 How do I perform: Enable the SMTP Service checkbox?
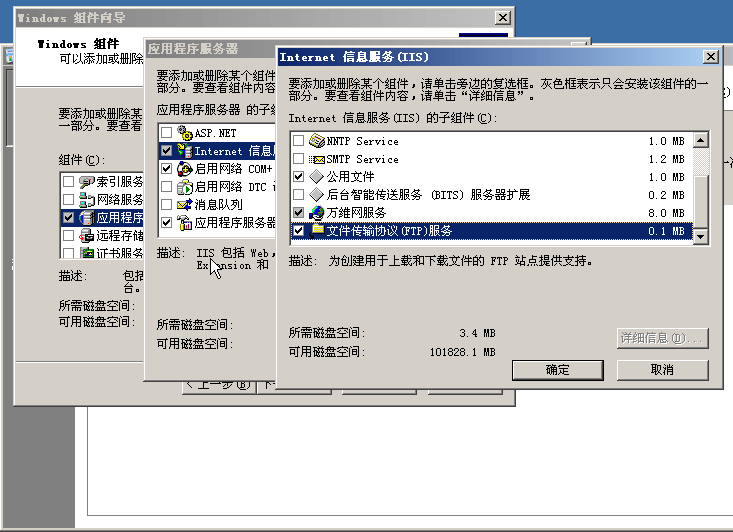(x=298, y=159)
